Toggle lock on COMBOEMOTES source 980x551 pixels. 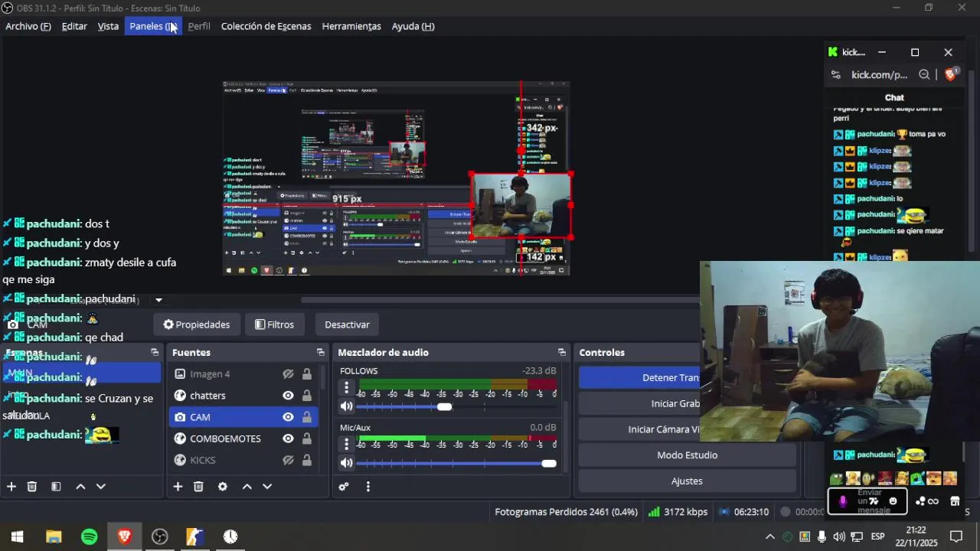(x=306, y=439)
